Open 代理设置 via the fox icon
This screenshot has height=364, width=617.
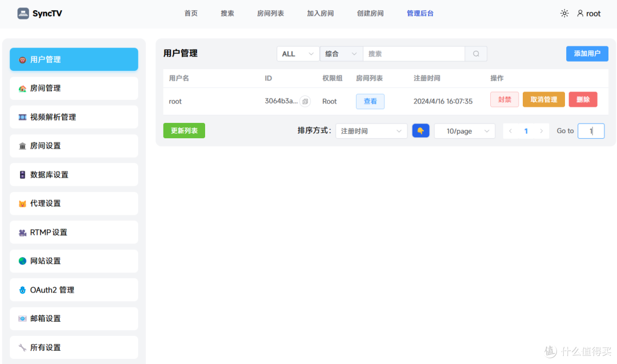[22, 203]
